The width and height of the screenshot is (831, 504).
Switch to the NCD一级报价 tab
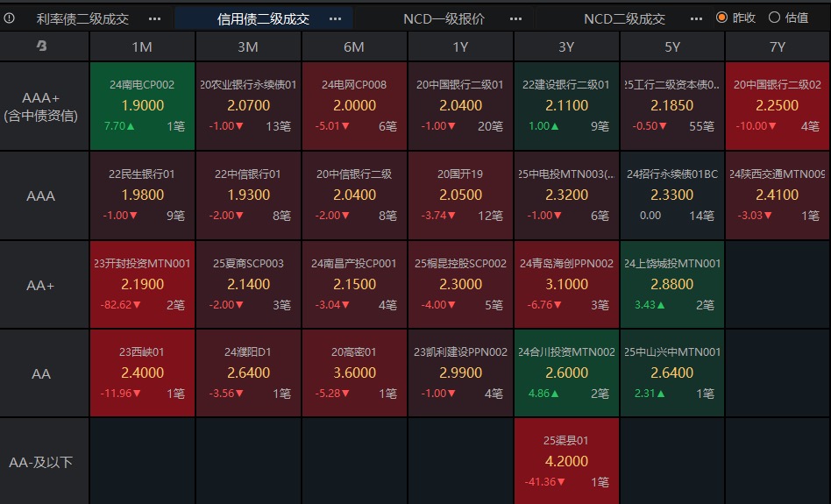(x=444, y=19)
